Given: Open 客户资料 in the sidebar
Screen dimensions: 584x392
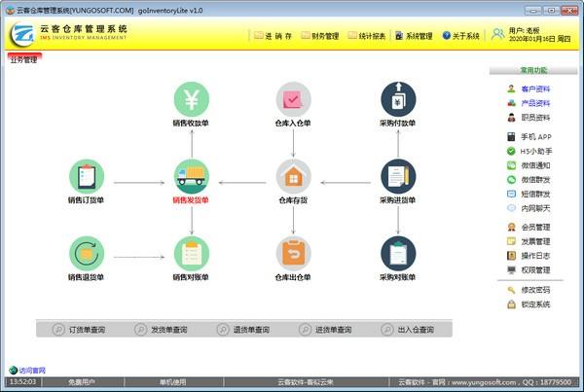Looking at the screenshot, I should coord(535,89).
